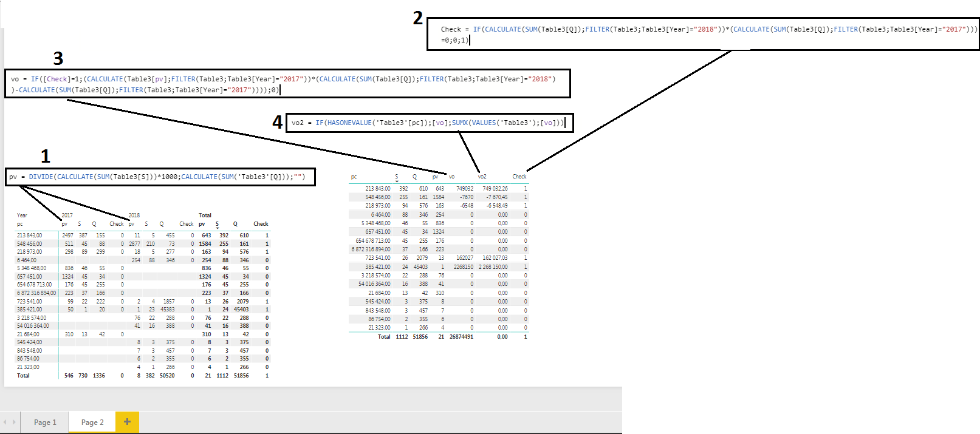Click the right page-navigation arrow
The width and height of the screenshot is (980, 434).
point(14,422)
